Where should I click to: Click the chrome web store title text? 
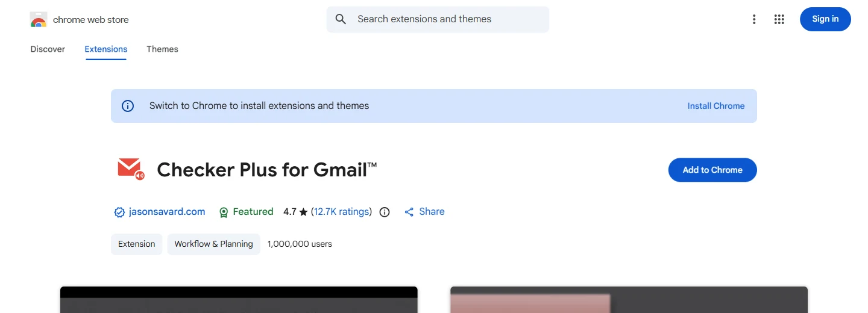[91, 20]
